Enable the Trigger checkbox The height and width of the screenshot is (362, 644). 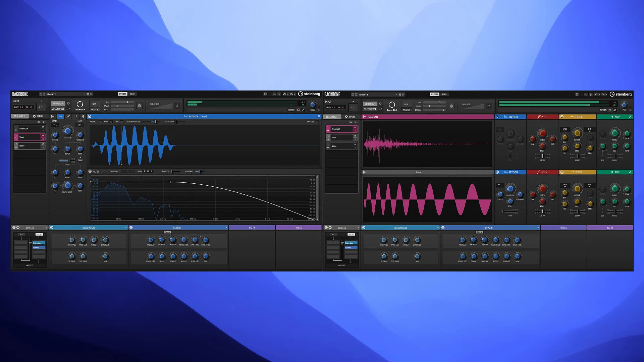coord(317,122)
